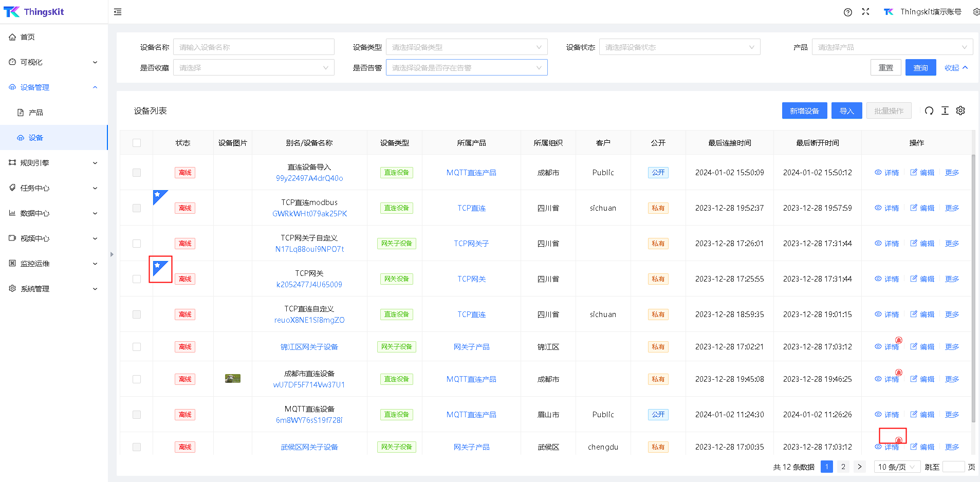
Task: Click alarm bell icon on 锦江区网关子设备 row
Action: click(899, 340)
